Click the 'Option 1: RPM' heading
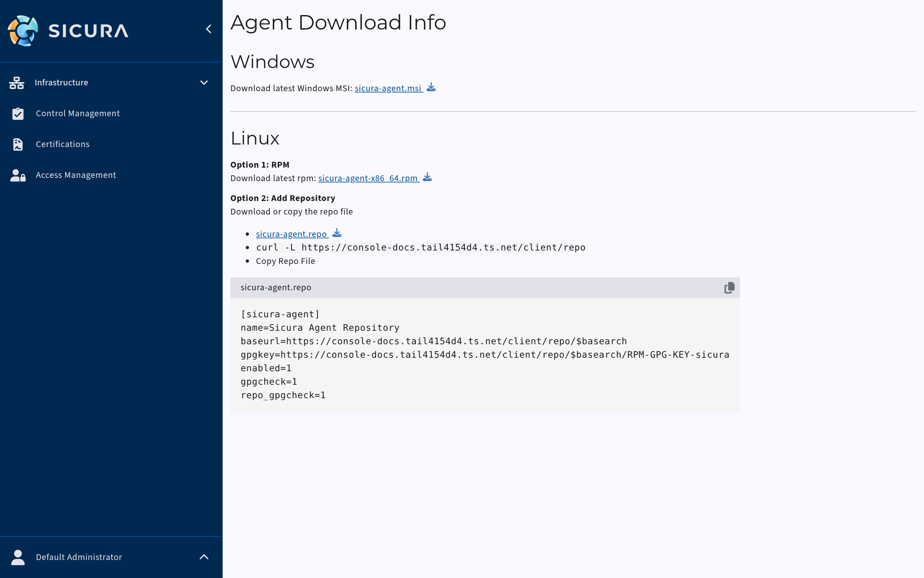The height and width of the screenshot is (578, 924). point(260,165)
